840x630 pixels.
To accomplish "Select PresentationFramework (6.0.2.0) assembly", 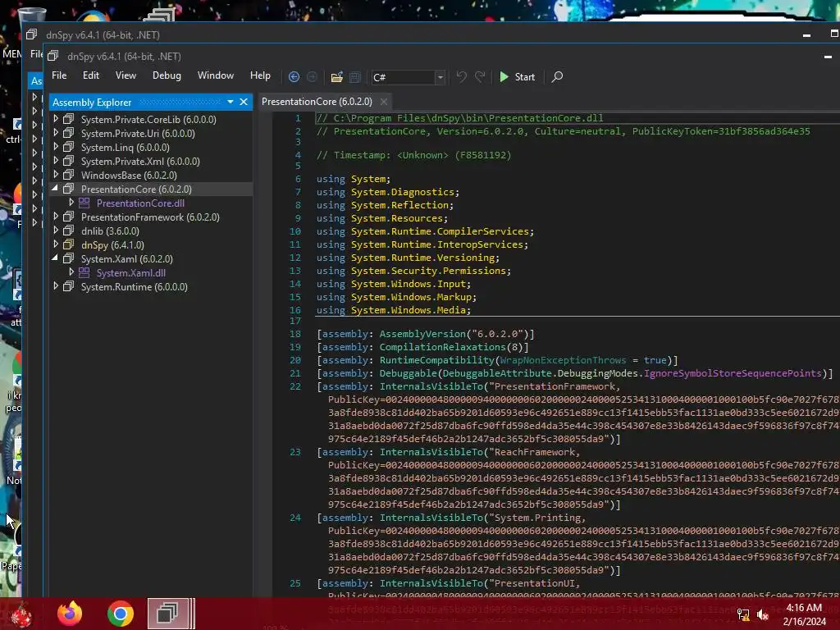I will (x=150, y=217).
